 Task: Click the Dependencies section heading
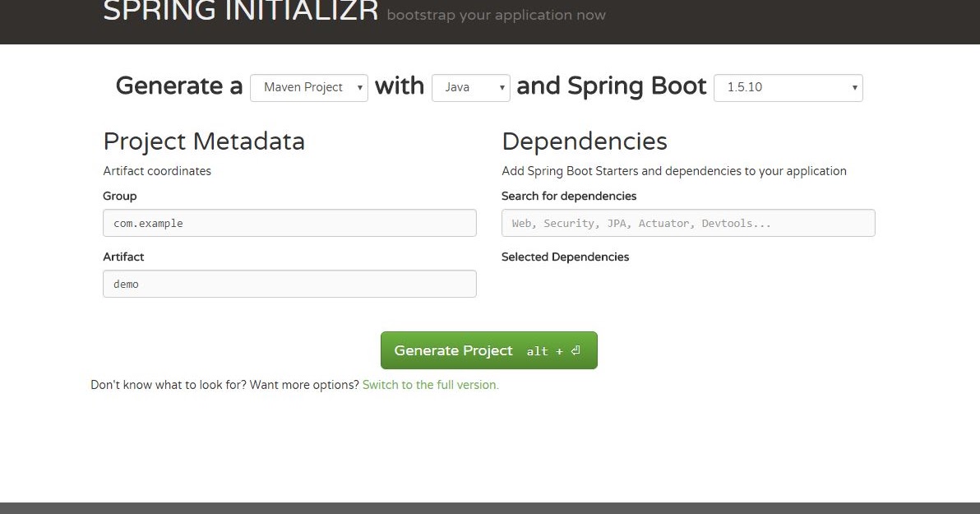(x=584, y=141)
